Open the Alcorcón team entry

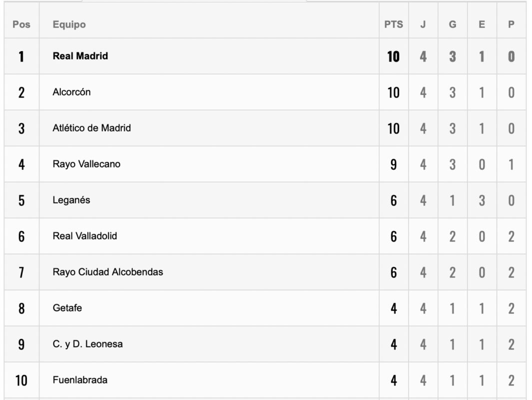coord(71,92)
